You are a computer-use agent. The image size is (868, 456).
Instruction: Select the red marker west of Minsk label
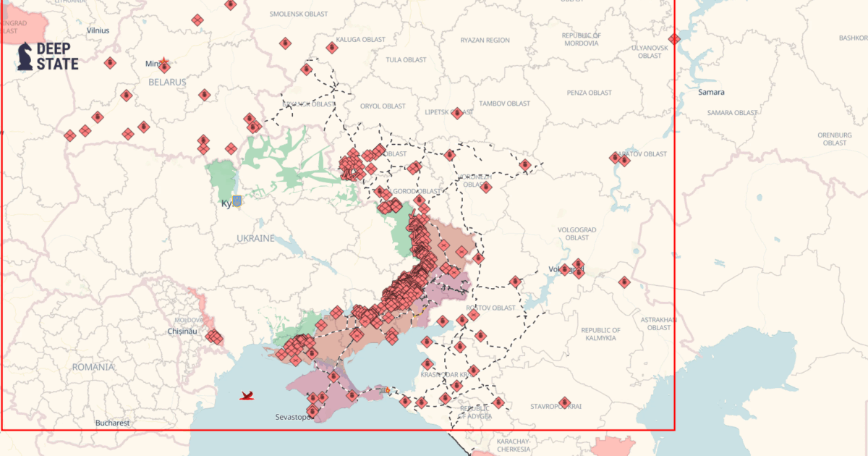[x=109, y=63]
